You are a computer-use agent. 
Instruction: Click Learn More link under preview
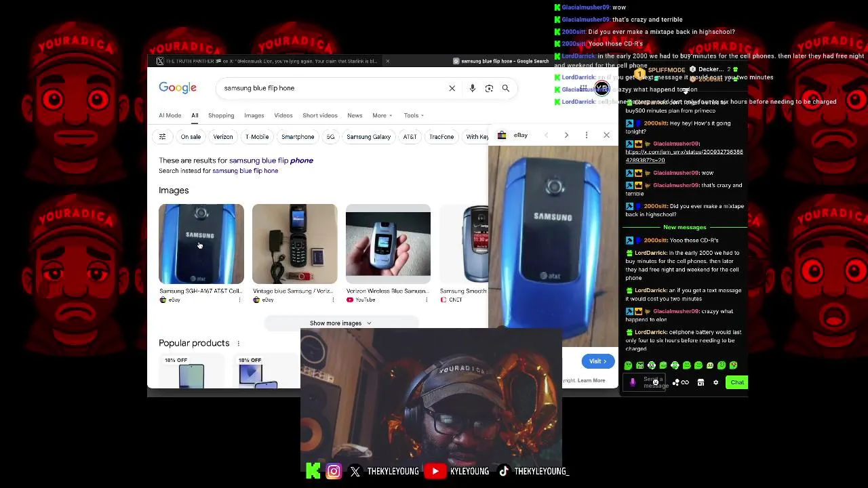(x=591, y=381)
